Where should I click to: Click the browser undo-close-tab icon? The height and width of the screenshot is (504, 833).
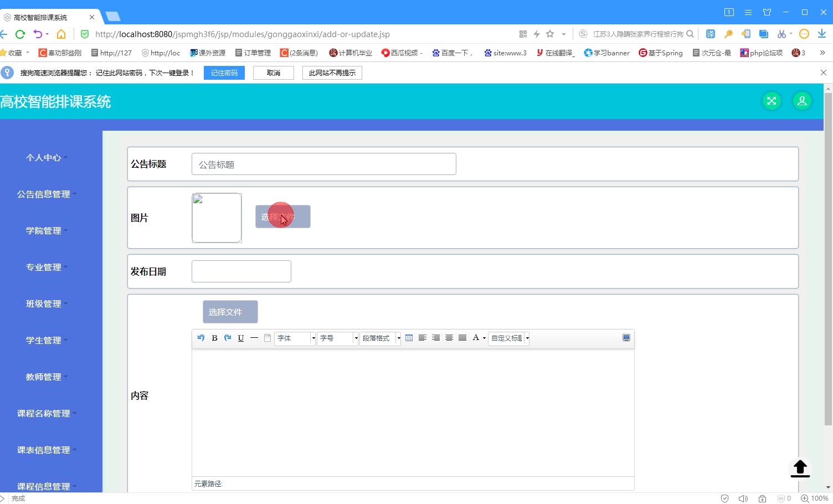[38, 34]
